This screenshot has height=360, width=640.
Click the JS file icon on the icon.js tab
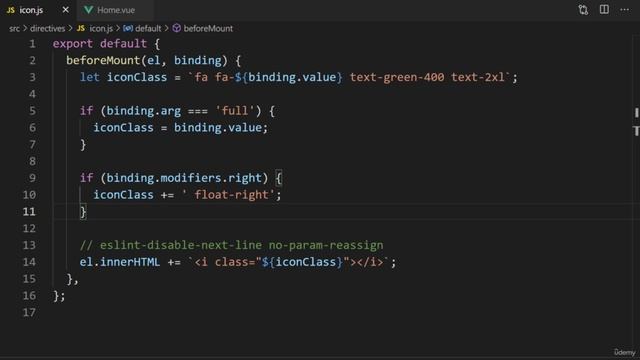(x=11, y=10)
